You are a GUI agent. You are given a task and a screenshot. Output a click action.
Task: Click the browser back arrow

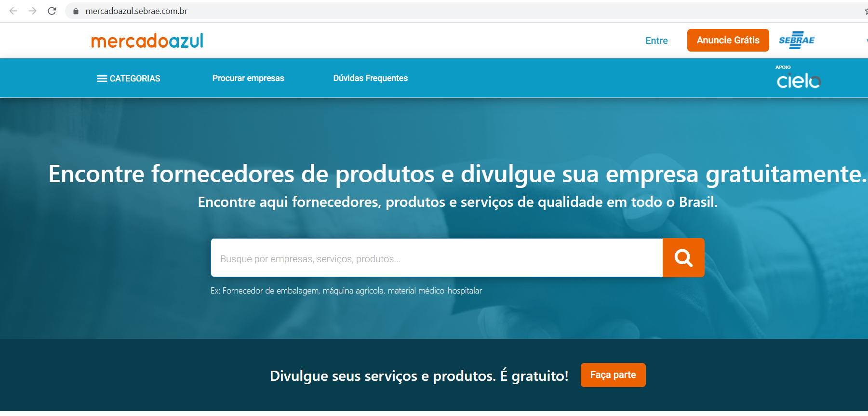pyautogui.click(x=13, y=11)
